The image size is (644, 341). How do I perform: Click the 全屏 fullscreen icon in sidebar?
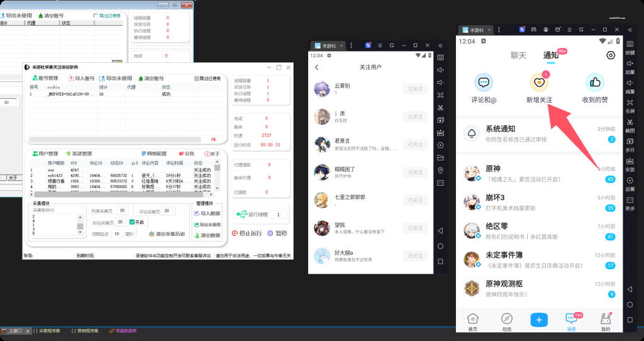(630, 102)
